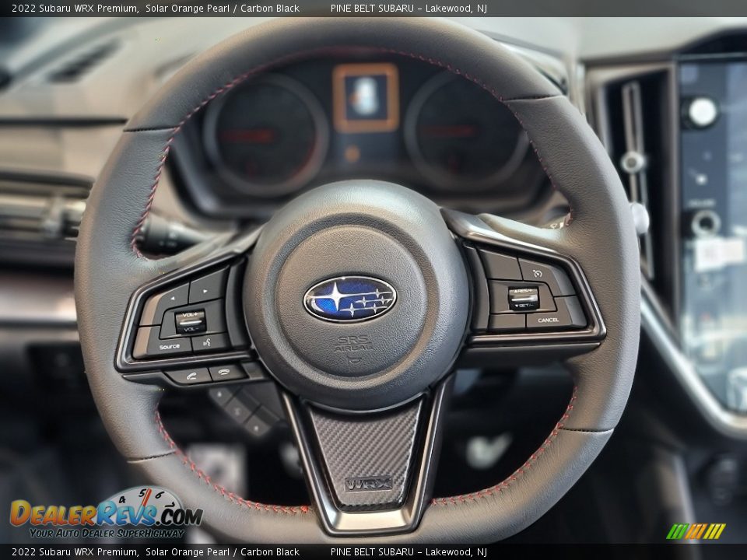Viewport: 747px width, 560px height.
Task: Tap the CANCEL cruise button
Action: (x=549, y=320)
